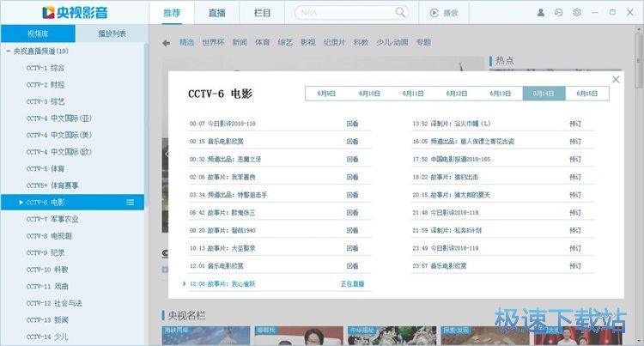Click 回看 for the 00:32 program
This screenshot has width=644, height=346.
point(352,159)
